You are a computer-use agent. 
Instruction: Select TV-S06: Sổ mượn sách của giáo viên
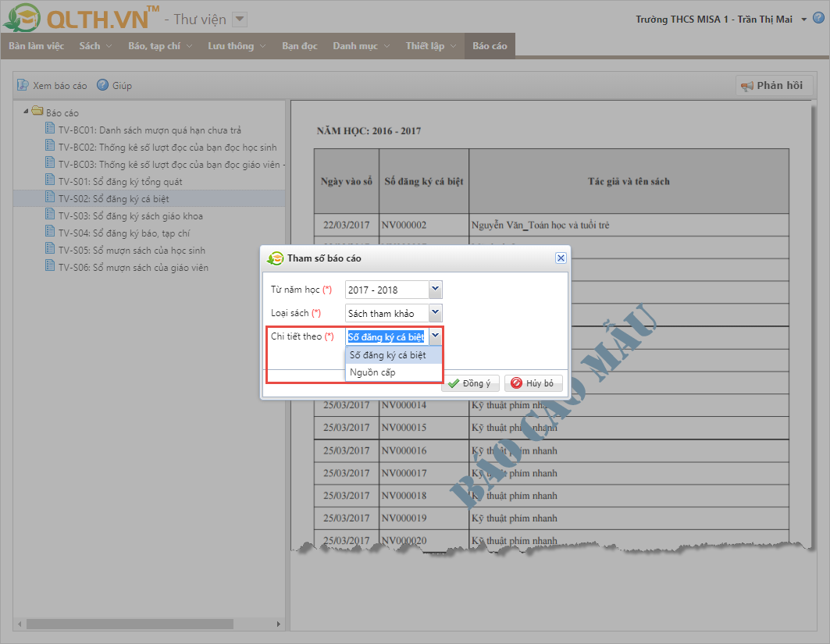point(134,268)
